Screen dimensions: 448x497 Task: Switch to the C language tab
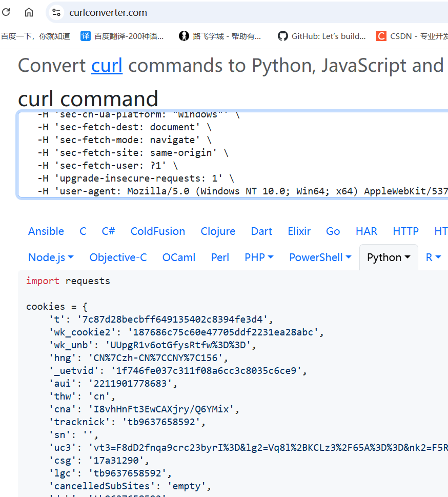click(83, 231)
